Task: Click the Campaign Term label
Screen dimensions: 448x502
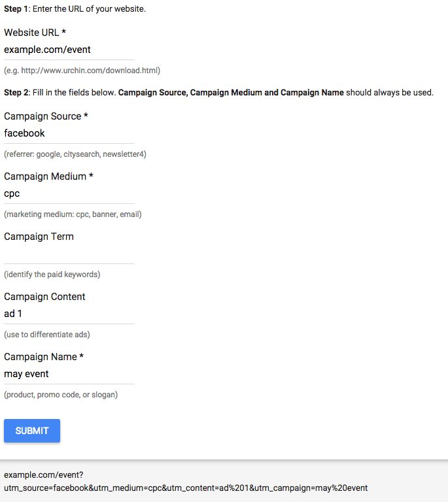Action: (39, 236)
